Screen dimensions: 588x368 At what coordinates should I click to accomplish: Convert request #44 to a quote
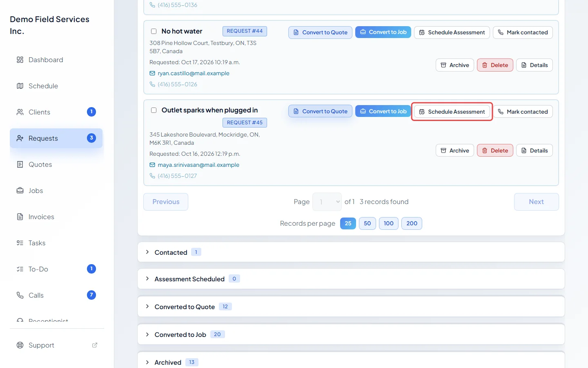coord(320,32)
